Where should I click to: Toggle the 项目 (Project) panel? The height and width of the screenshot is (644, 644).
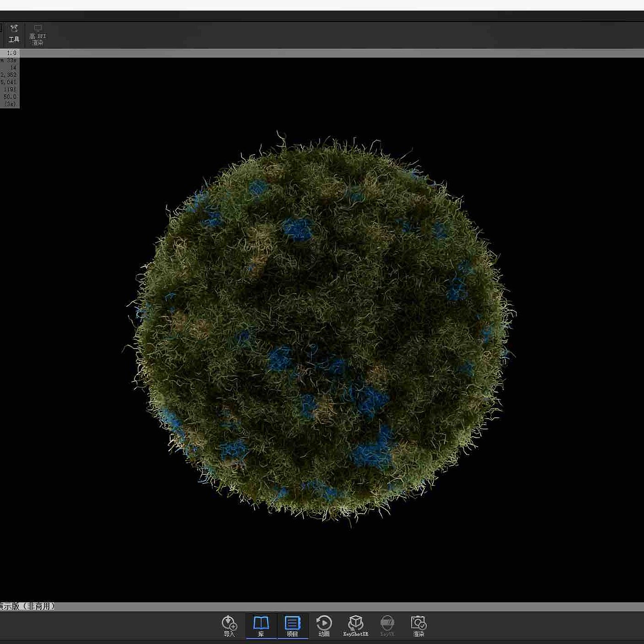pyautogui.click(x=292, y=626)
